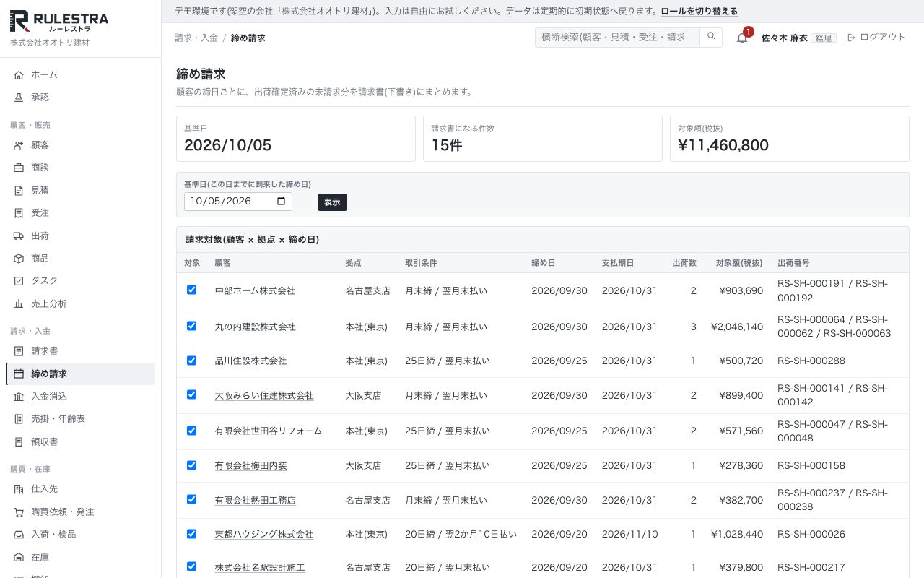This screenshot has height=578, width=924.
Task: Click the 商品 box icon
Action: pos(19,258)
